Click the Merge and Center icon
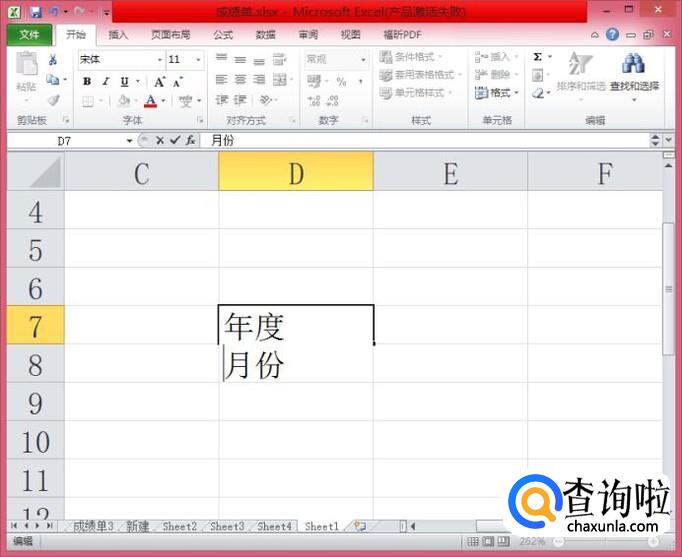This screenshot has width=682, height=557. tap(279, 80)
